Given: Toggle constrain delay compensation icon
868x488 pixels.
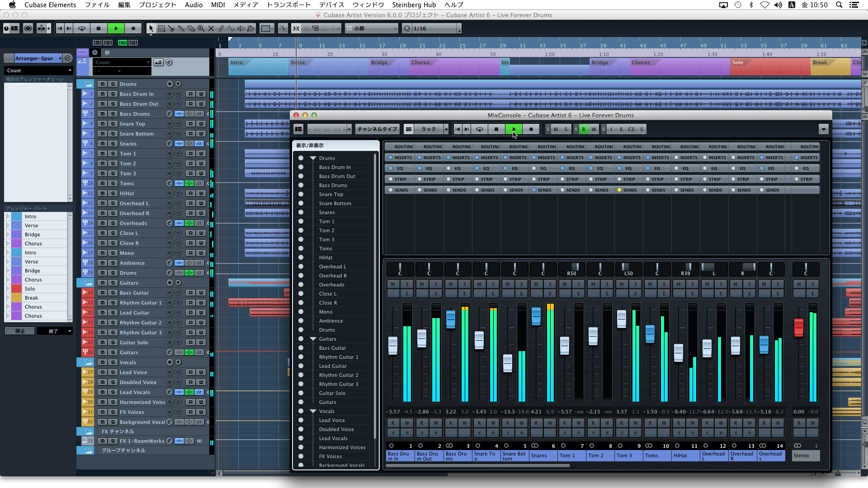Looking at the screenshot, I should [x=28, y=28].
